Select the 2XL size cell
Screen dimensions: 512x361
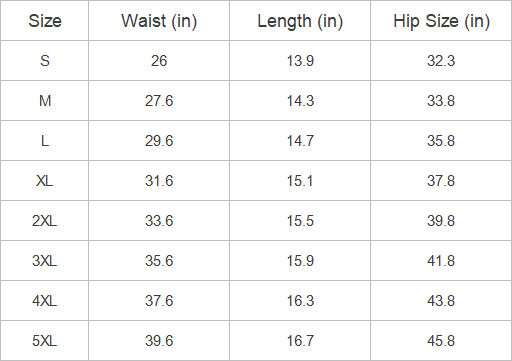coord(45,221)
